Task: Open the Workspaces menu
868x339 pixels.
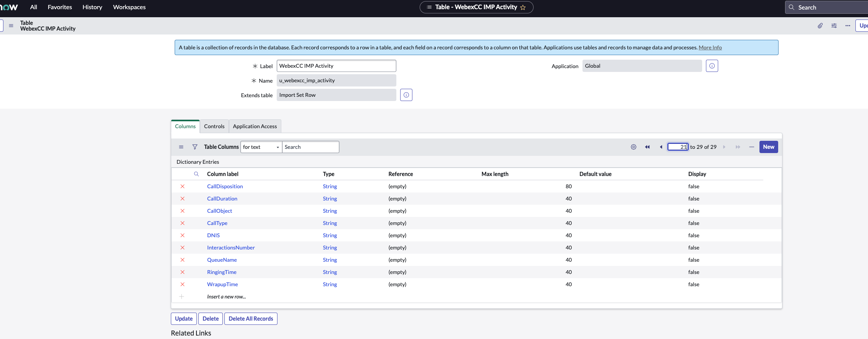Action: (x=129, y=7)
